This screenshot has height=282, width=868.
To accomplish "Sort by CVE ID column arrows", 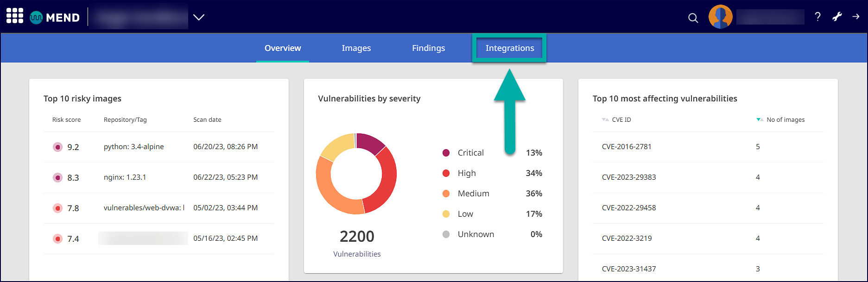I will pos(605,120).
